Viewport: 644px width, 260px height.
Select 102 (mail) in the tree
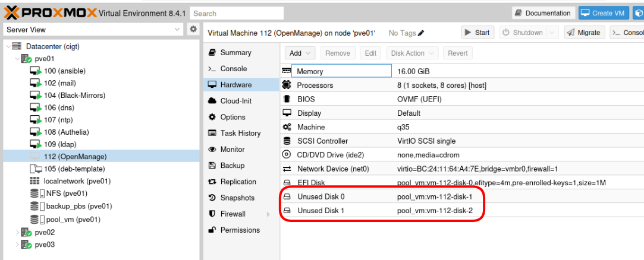tap(101, 83)
